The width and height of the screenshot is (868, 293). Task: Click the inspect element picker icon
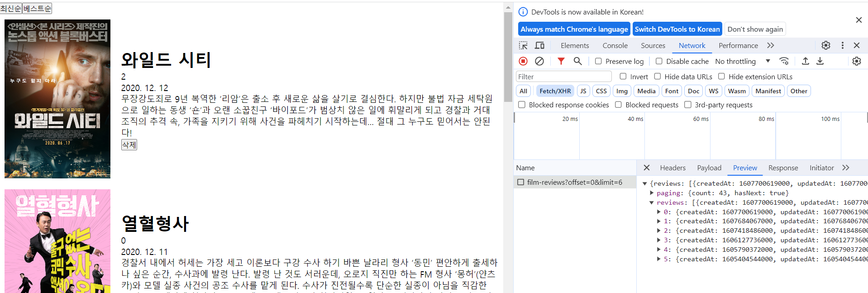(x=523, y=45)
